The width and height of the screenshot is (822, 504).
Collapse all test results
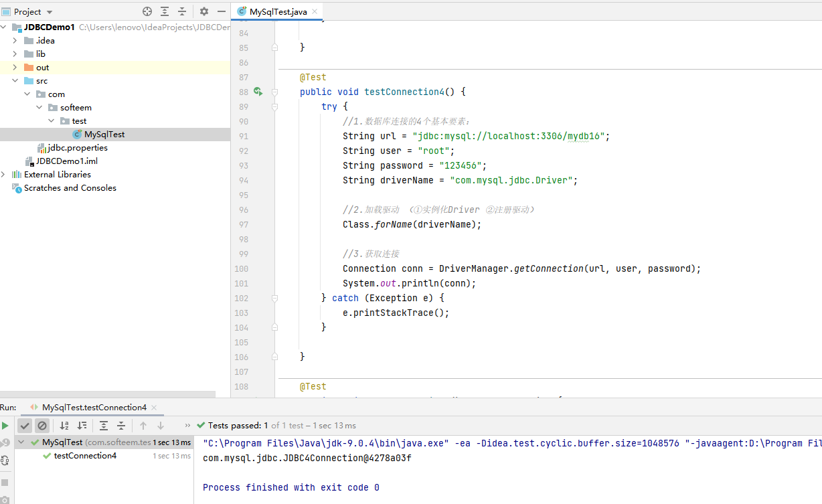tap(121, 426)
